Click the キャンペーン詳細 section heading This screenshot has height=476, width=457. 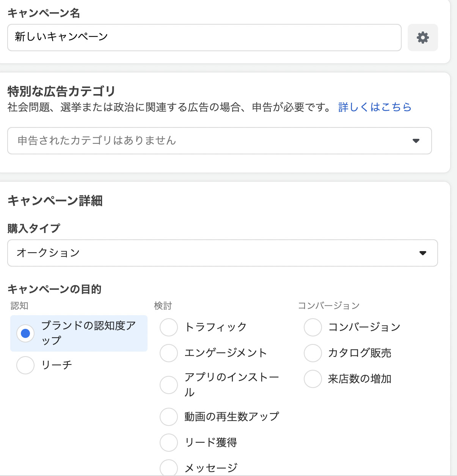55,201
